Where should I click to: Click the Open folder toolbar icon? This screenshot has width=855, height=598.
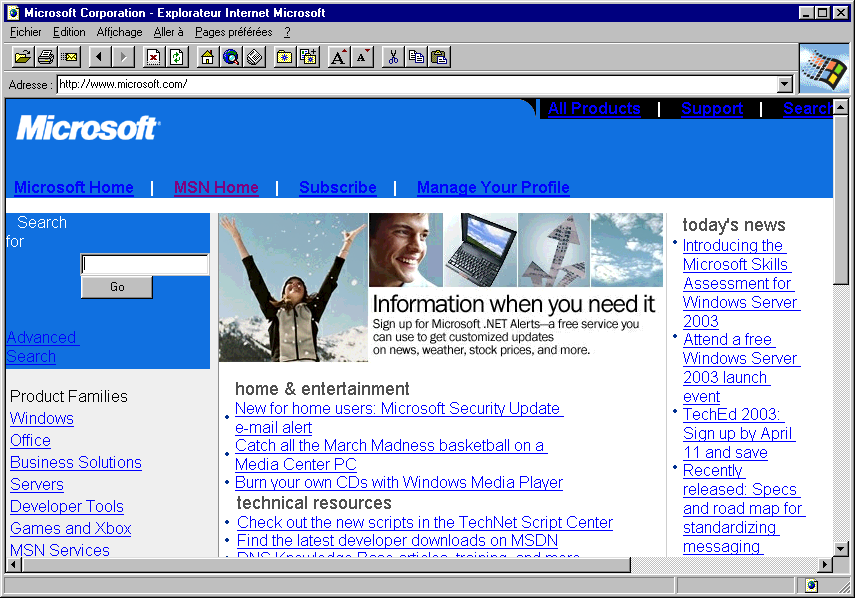(22, 57)
